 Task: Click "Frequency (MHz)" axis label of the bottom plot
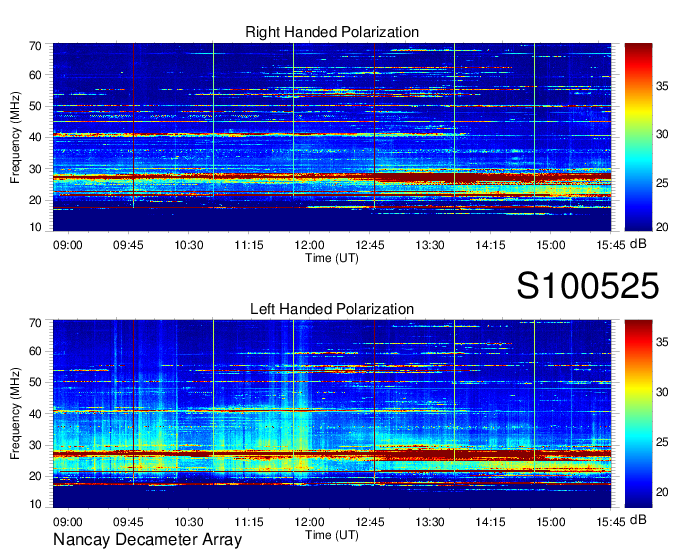click(x=15, y=414)
